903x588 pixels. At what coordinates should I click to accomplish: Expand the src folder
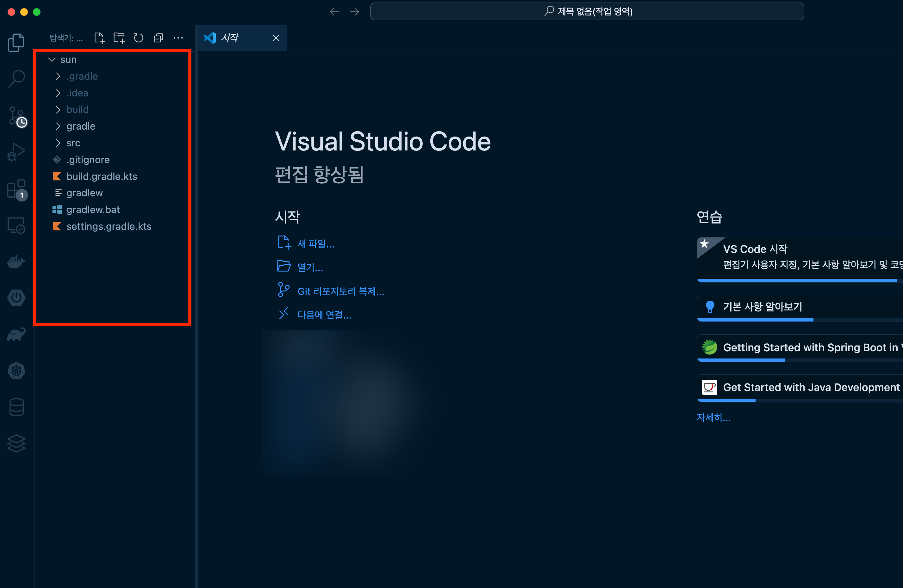point(73,143)
